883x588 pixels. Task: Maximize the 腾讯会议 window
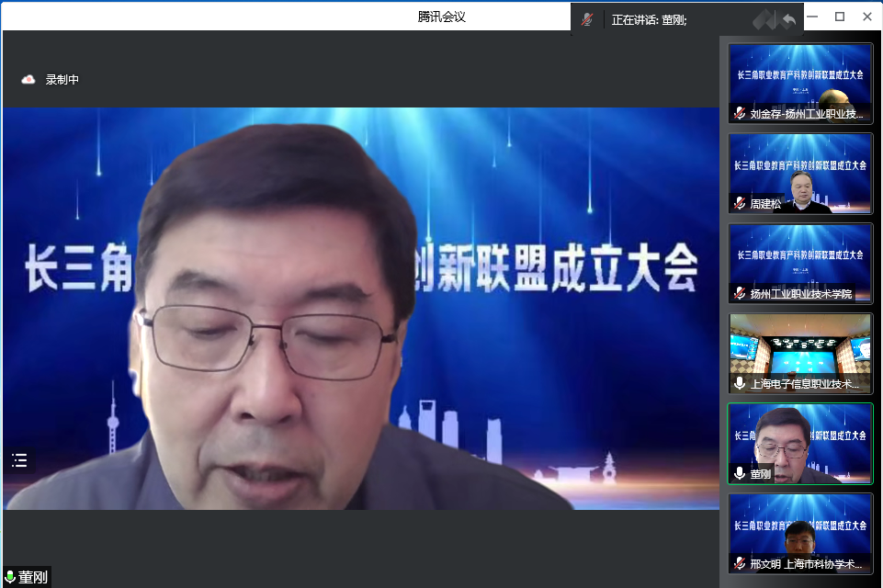(x=839, y=17)
